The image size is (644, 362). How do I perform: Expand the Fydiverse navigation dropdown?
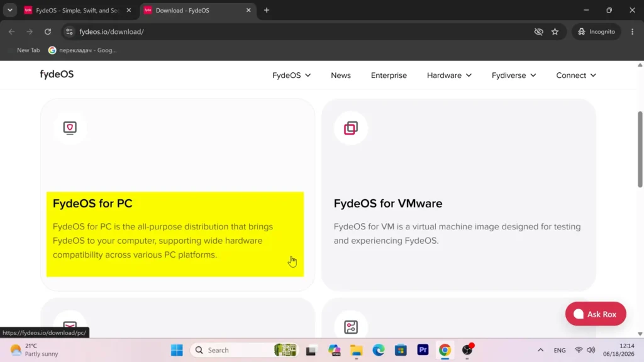coord(513,75)
